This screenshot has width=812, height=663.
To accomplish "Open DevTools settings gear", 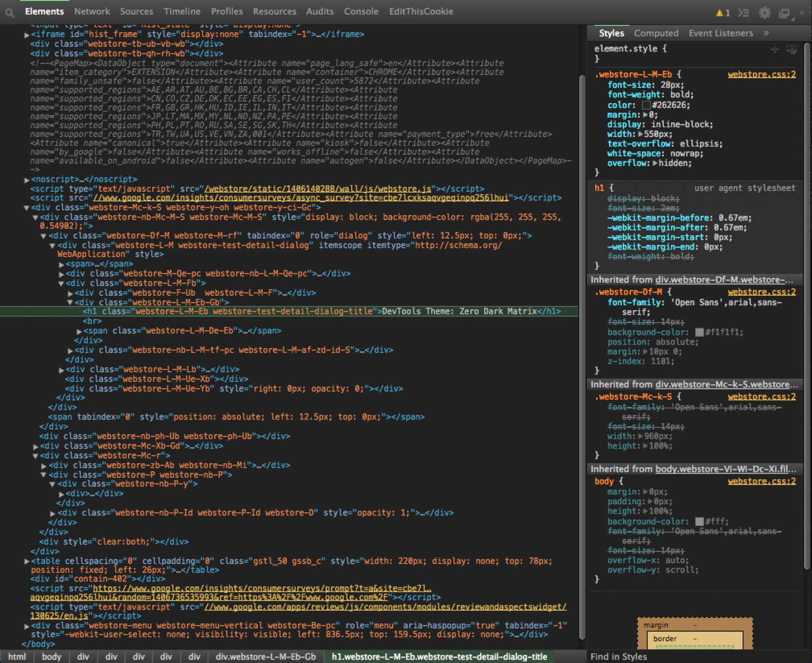I will click(764, 13).
